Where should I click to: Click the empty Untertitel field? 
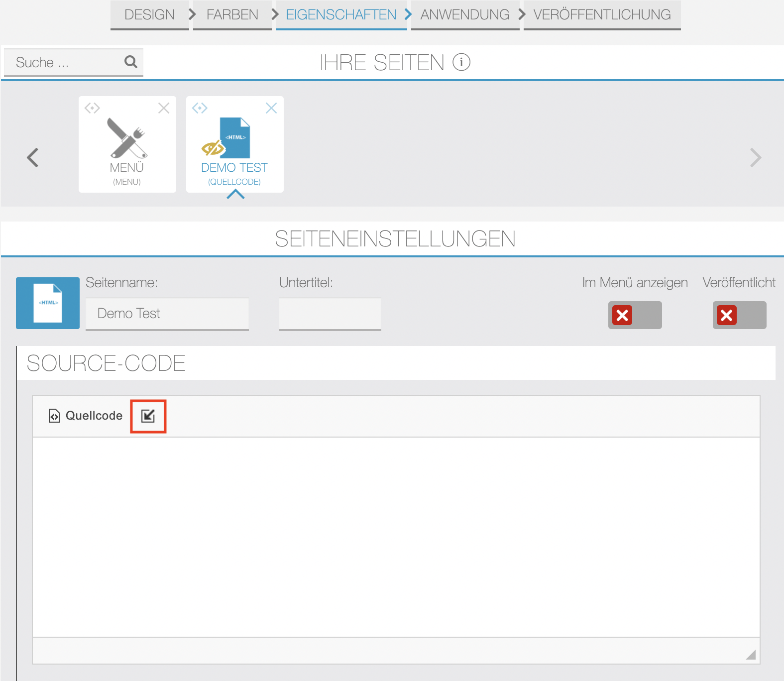(330, 314)
